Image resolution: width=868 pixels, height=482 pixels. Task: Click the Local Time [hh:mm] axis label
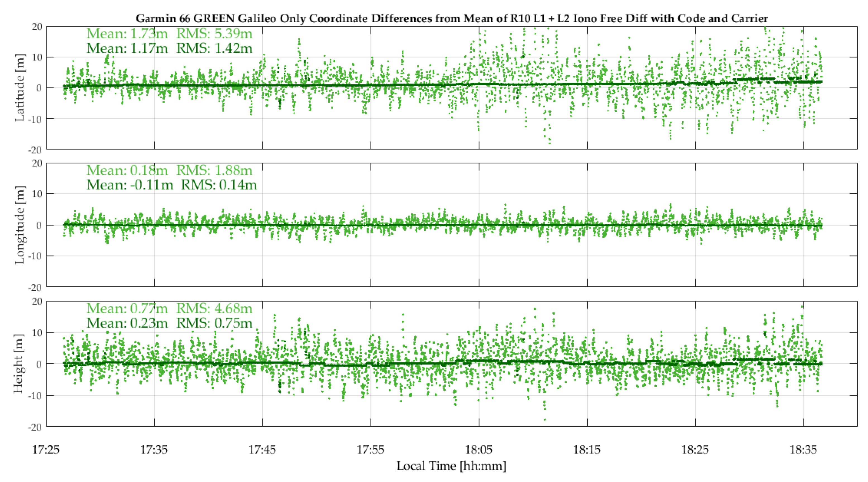pyautogui.click(x=451, y=466)
